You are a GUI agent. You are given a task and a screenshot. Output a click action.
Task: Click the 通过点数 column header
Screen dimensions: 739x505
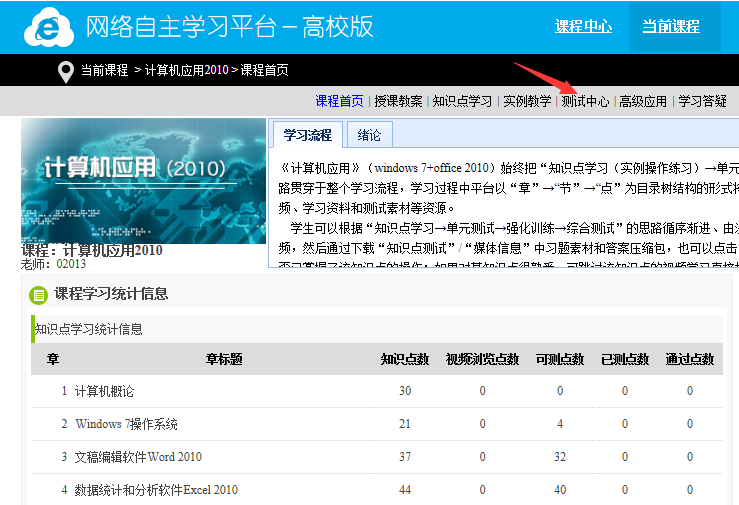pos(690,359)
